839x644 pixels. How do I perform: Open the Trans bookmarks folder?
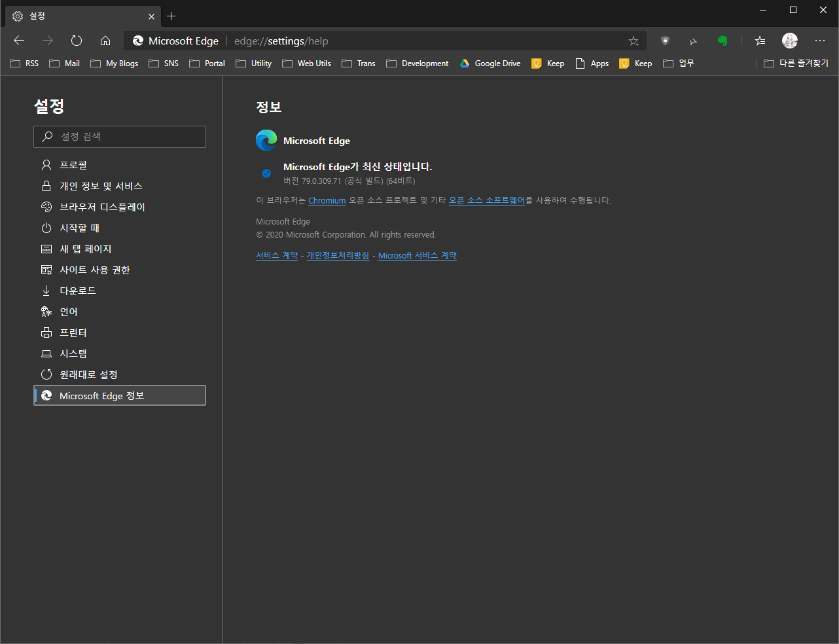pyautogui.click(x=359, y=63)
